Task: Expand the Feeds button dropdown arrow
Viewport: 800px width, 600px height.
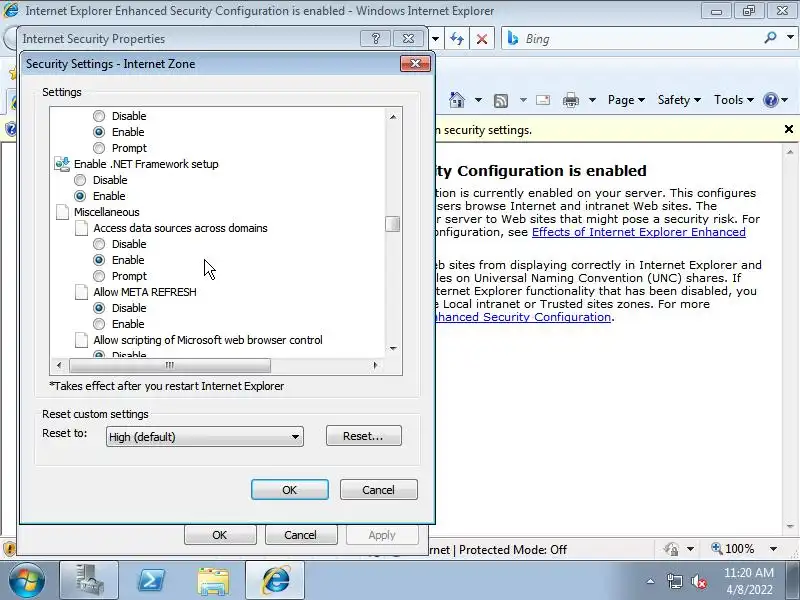Action: 523,100
